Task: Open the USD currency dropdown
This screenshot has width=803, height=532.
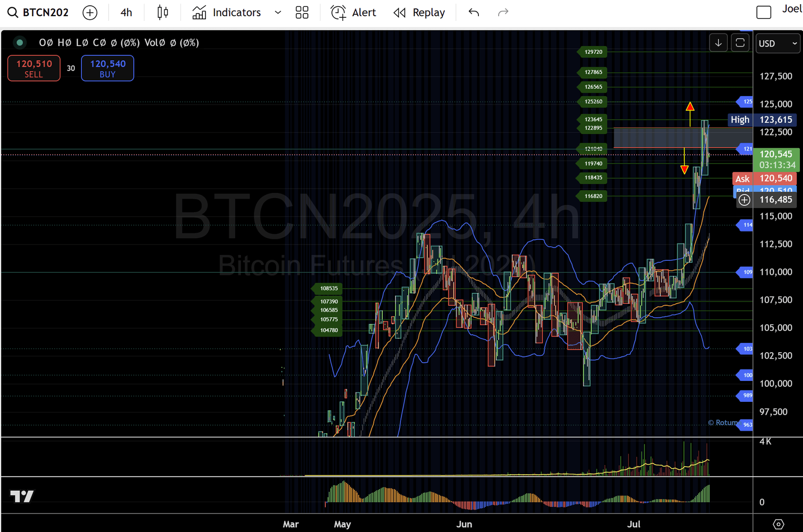Action: pyautogui.click(x=777, y=43)
